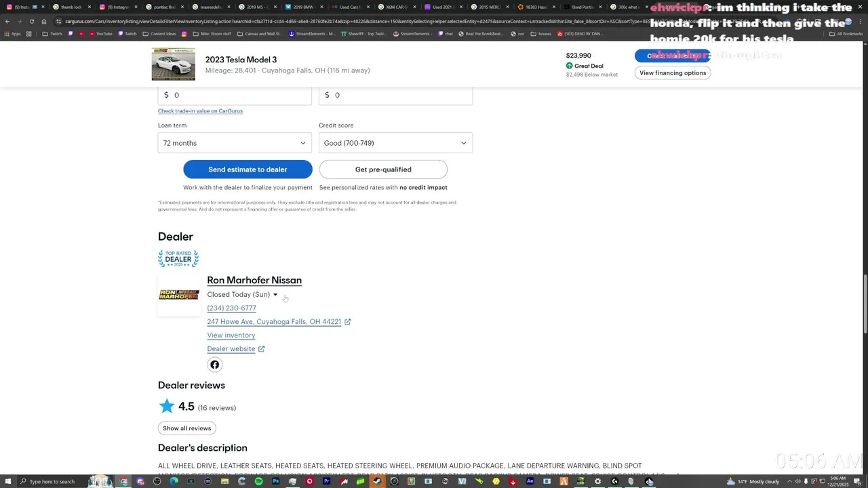The width and height of the screenshot is (868, 488).
Task: Open the Dealer website link
Action: [231, 349]
